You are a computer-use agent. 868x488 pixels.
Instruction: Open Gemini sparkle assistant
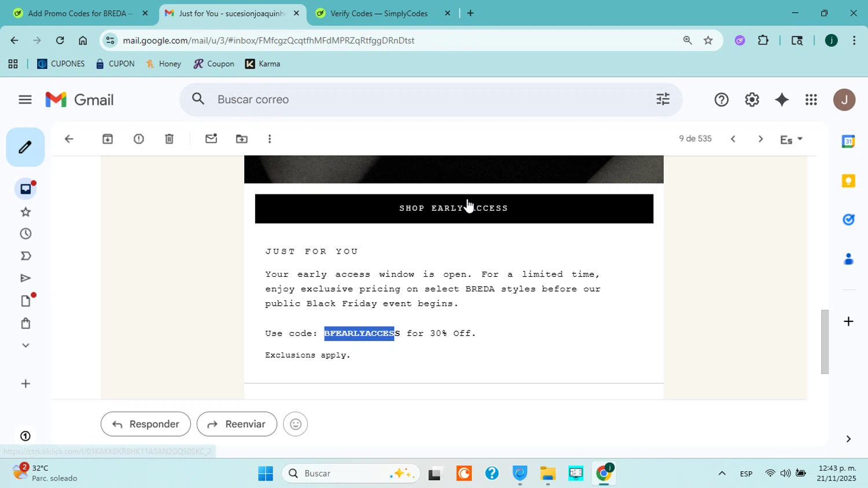coord(782,100)
